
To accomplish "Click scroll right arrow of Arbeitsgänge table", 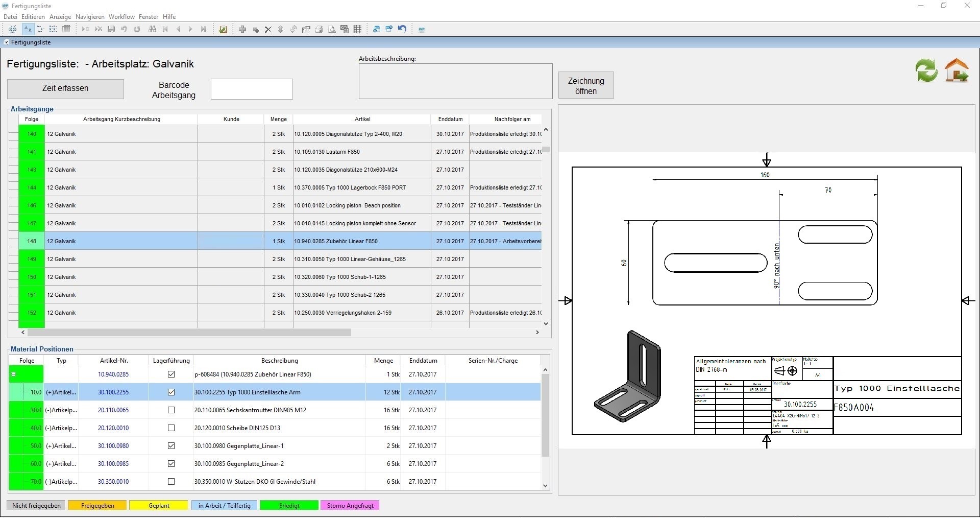I will [x=537, y=333].
